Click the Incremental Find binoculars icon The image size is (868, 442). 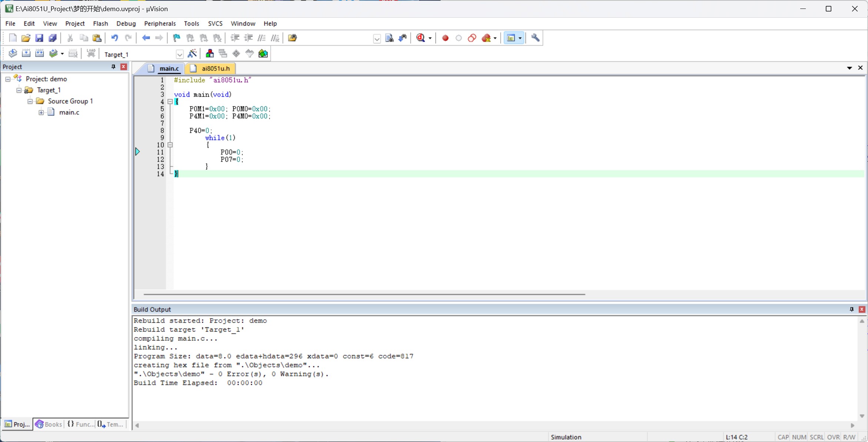(403, 38)
